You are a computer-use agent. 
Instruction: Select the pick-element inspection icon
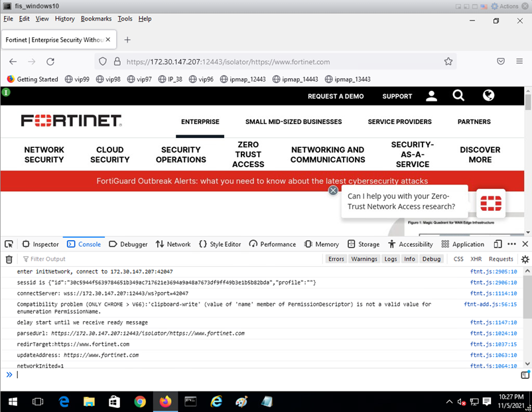[9, 244]
